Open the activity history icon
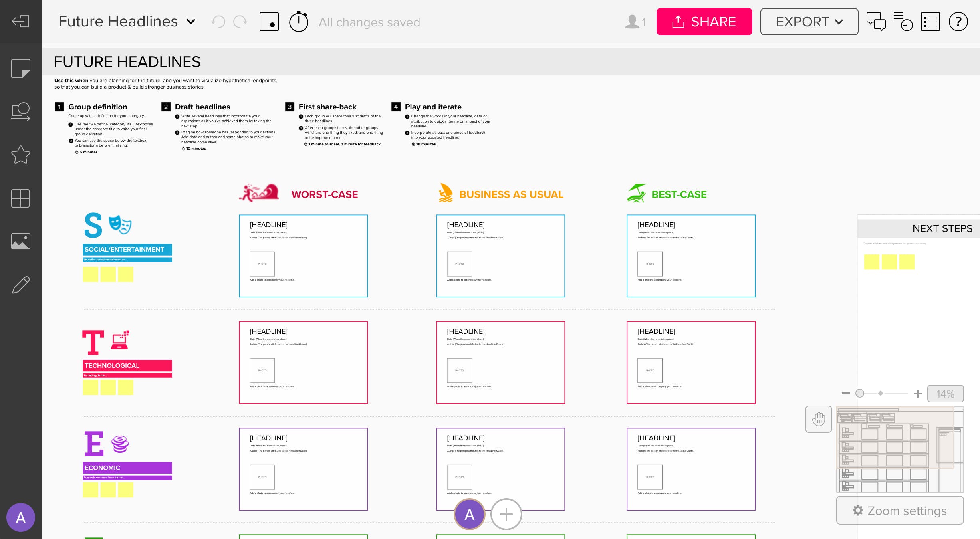The image size is (980, 539). pos(903,22)
